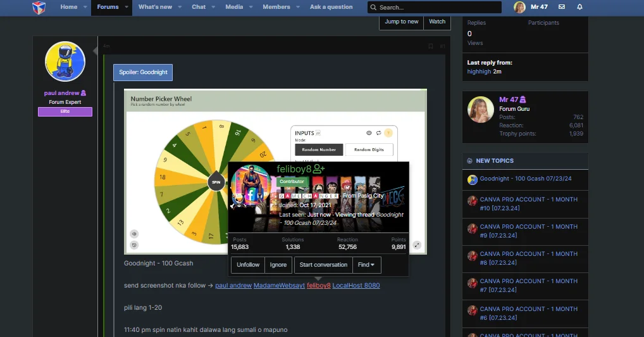The width and height of the screenshot is (644, 337).
Task: Click avatar beside CANVA PRO #7 topic
Action: pyautogui.click(x=473, y=283)
